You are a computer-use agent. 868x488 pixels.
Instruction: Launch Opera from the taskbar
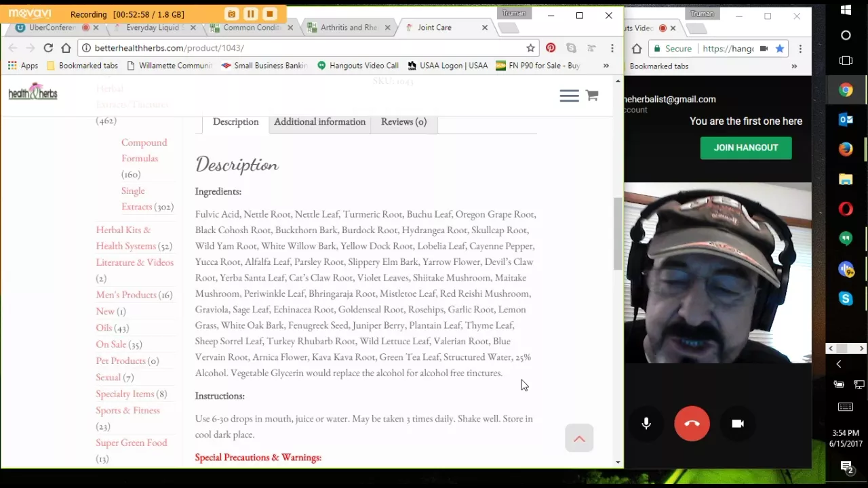(x=846, y=209)
